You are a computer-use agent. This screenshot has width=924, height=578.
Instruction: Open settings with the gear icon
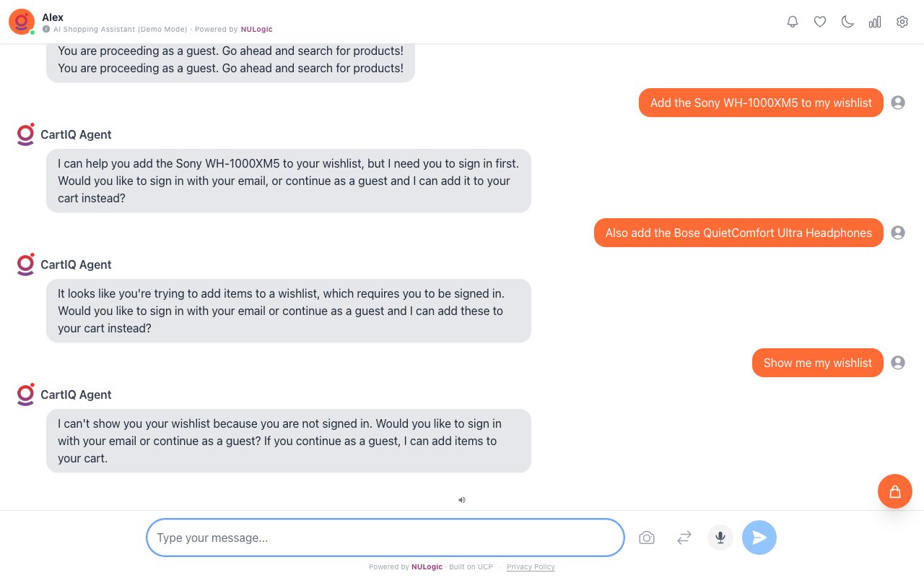click(902, 22)
